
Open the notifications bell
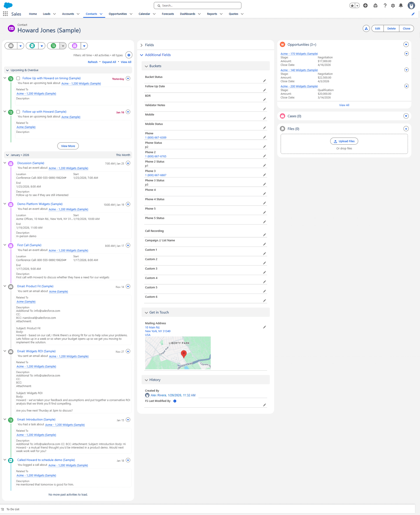tap(401, 6)
